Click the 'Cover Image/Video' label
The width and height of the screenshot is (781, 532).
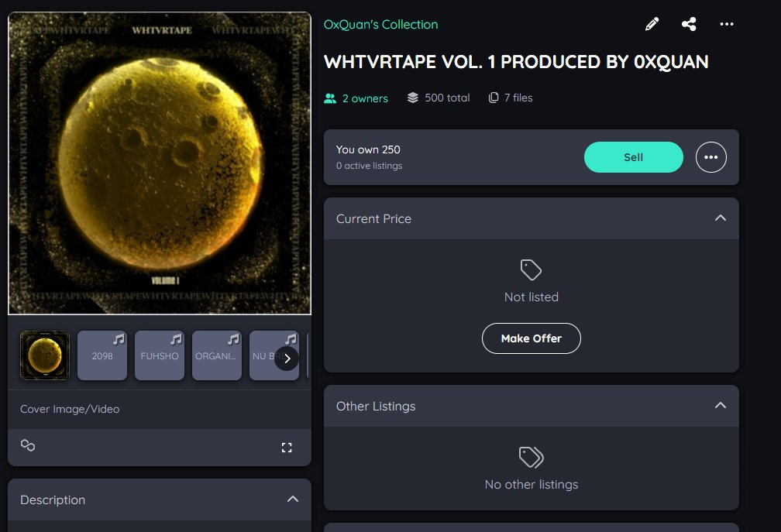pyautogui.click(x=70, y=409)
